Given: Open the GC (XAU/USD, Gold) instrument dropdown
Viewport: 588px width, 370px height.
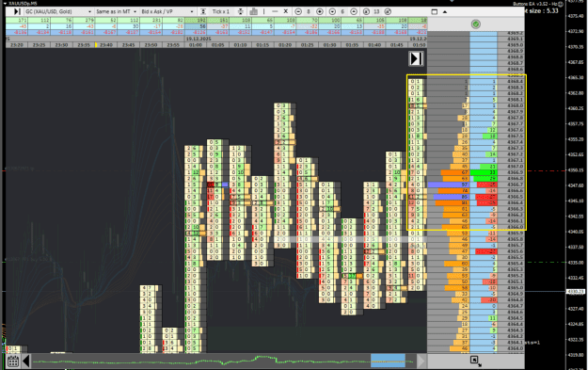Looking at the screenshot, I should 58,11.
